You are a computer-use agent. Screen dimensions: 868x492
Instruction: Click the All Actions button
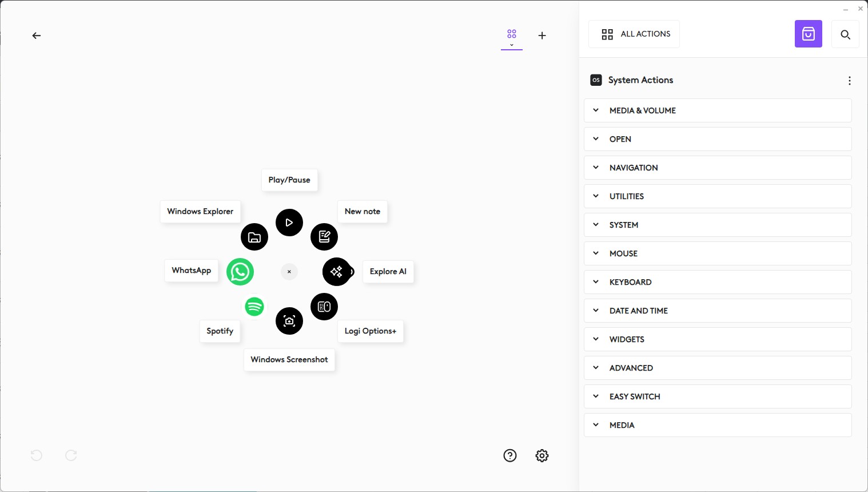(634, 34)
